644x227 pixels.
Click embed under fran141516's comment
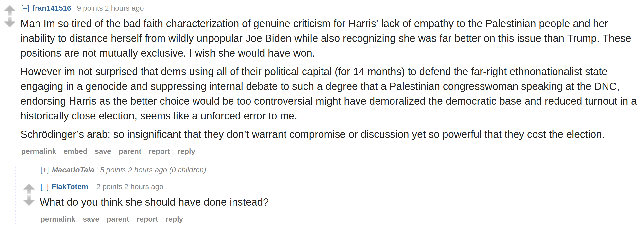coord(75,152)
